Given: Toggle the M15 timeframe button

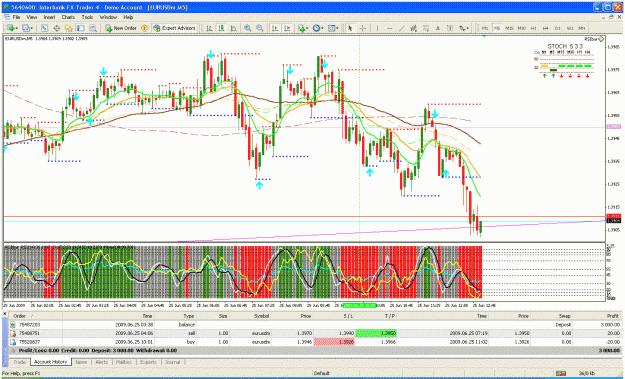Looking at the screenshot, I should 509,28.
